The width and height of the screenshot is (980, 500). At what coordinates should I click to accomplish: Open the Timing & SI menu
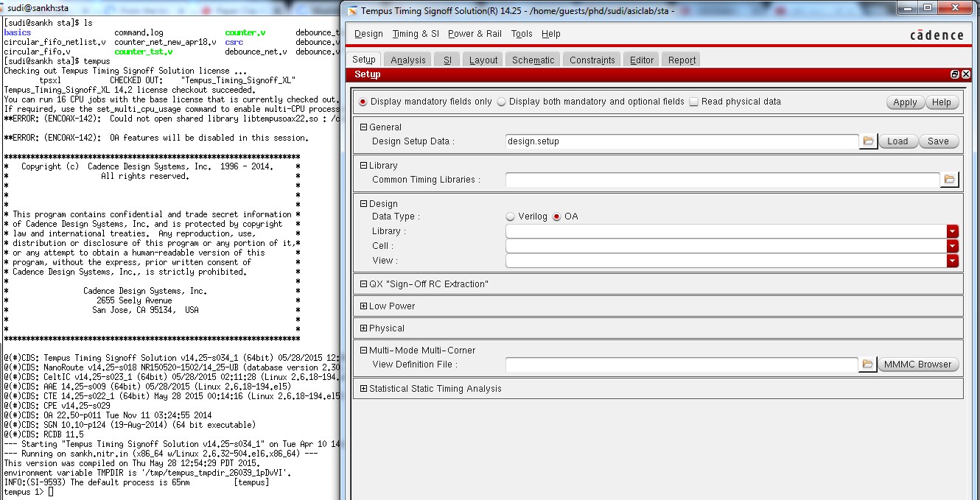tap(416, 34)
